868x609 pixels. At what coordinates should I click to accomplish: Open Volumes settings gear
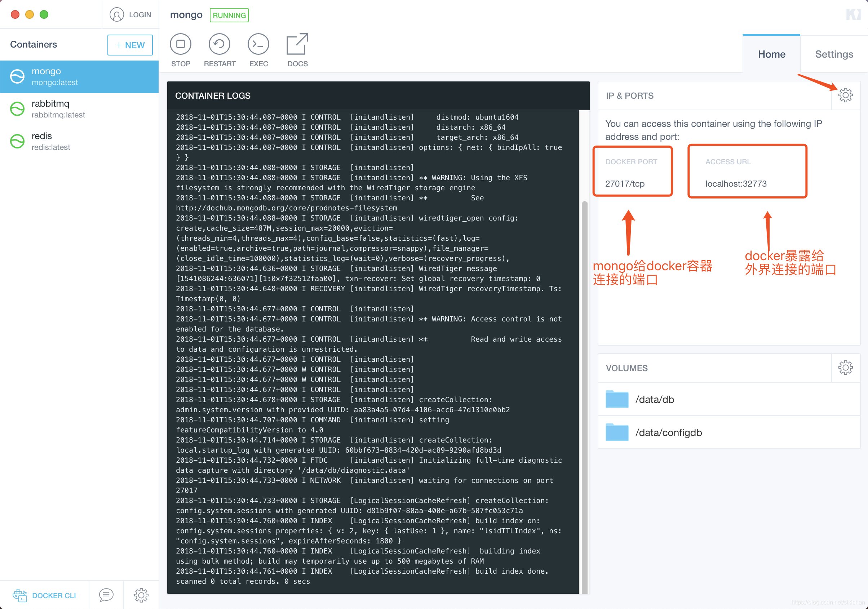click(845, 368)
